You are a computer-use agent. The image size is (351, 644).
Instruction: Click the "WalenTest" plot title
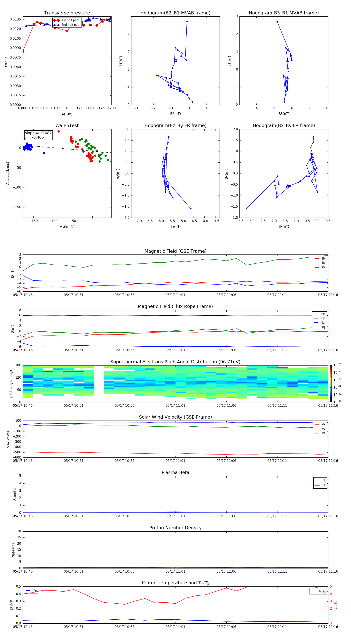[67, 125]
